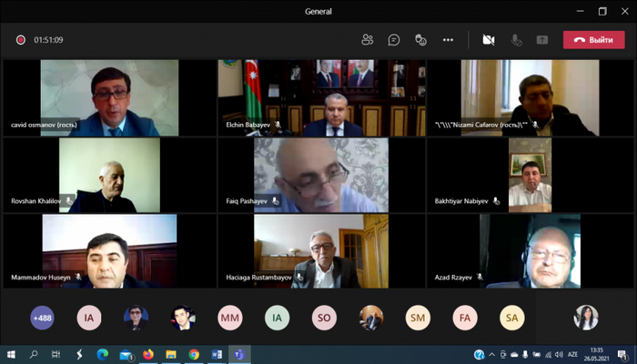Show hidden system tray icons
This screenshot has height=364, width=637.
click(493, 354)
